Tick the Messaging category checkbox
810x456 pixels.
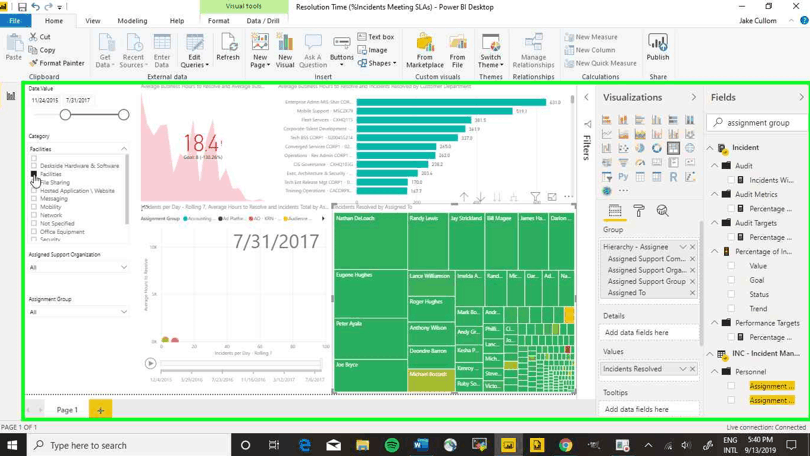(x=34, y=198)
